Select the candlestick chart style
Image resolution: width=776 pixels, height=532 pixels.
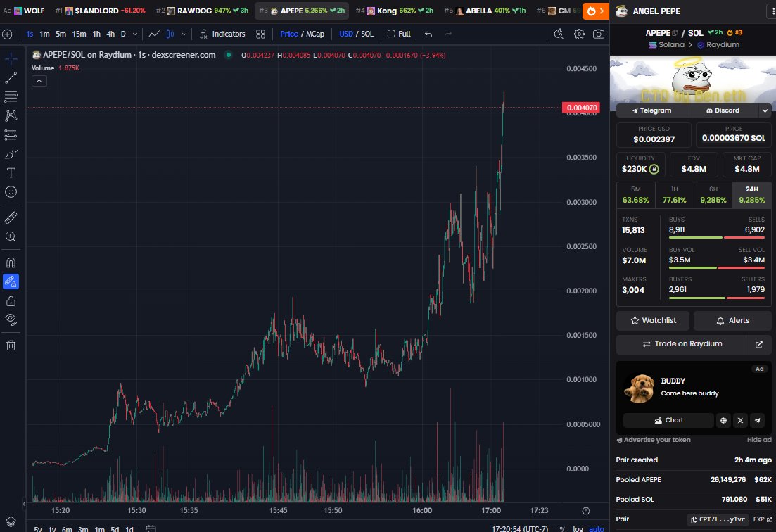click(170, 34)
